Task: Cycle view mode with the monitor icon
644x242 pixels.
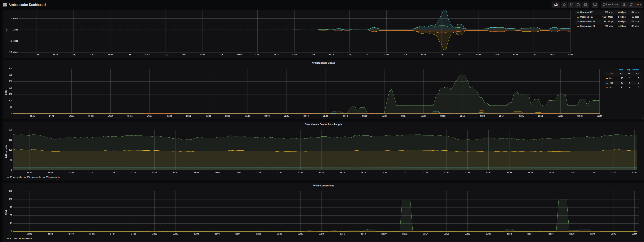Action: [595, 5]
